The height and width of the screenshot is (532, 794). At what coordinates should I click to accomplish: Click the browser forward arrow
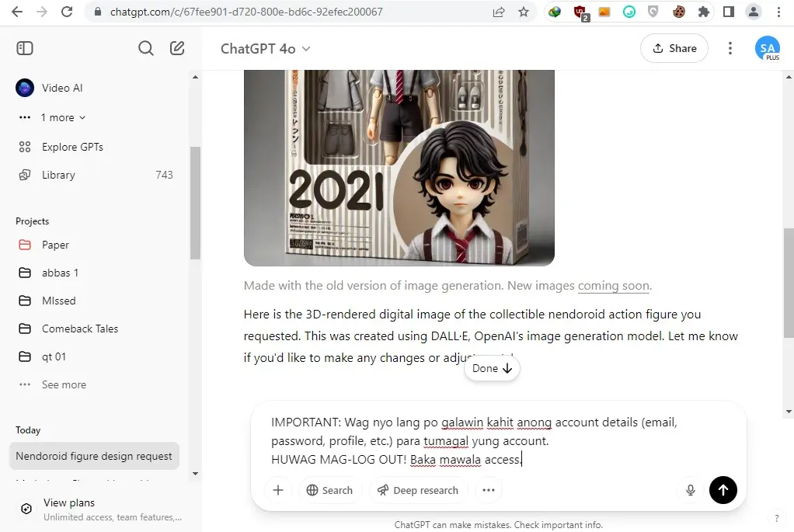coord(42,12)
